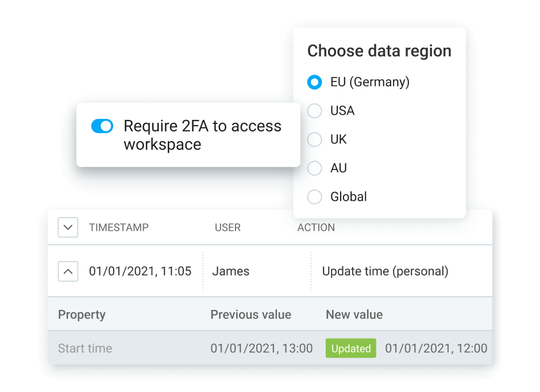The height and width of the screenshot is (392, 540).
Task: Click the 01/01/2021, 11:05 timestamp
Action: coord(140,271)
